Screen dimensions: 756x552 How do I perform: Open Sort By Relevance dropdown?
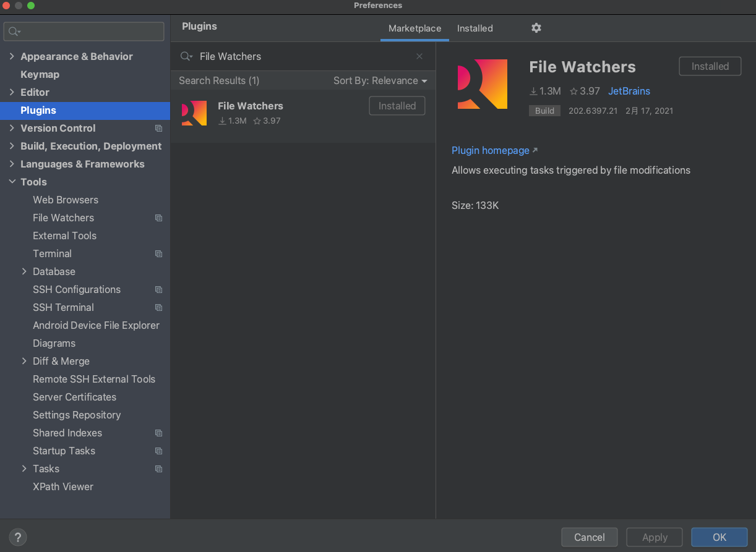pyautogui.click(x=380, y=81)
